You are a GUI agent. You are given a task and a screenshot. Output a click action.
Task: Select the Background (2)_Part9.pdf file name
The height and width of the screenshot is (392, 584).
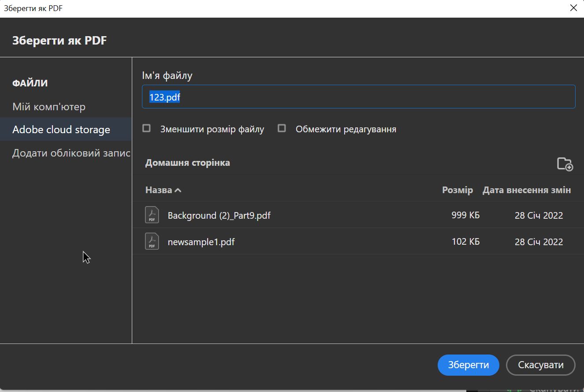pos(219,216)
